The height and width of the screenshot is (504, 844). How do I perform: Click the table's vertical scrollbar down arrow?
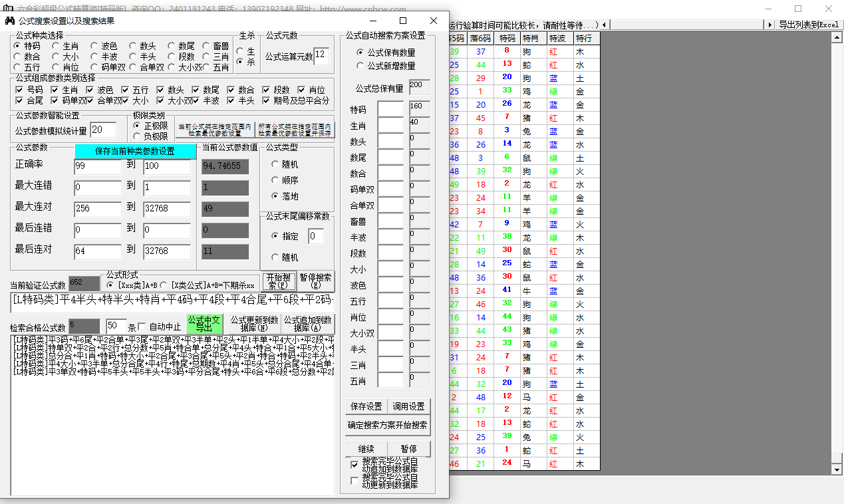click(837, 469)
